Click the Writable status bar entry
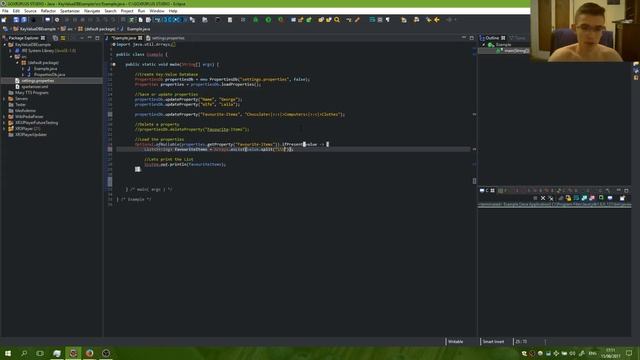Viewport: 640px width, 360px height. (x=456, y=342)
